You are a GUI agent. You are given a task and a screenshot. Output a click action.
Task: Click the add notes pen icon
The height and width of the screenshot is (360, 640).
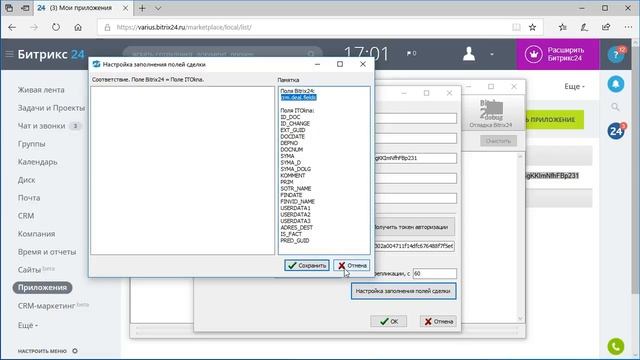pyautogui.click(x=584, y=27)
